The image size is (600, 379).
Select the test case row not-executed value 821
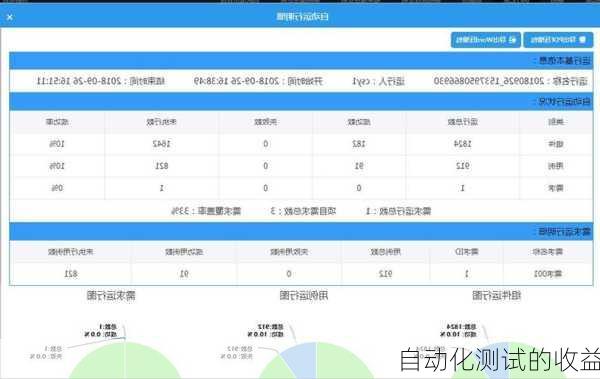(161, 166)
